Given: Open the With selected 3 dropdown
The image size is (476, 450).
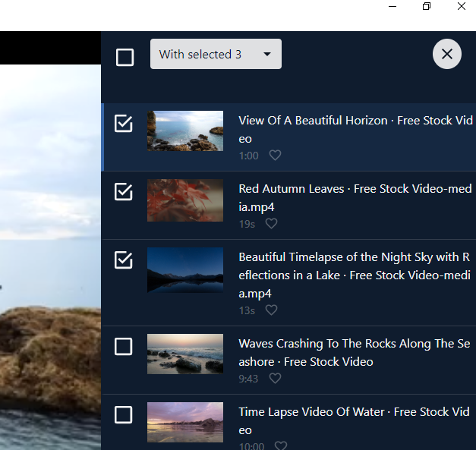Looking at the screenshot, I should (x=216, y=54).
